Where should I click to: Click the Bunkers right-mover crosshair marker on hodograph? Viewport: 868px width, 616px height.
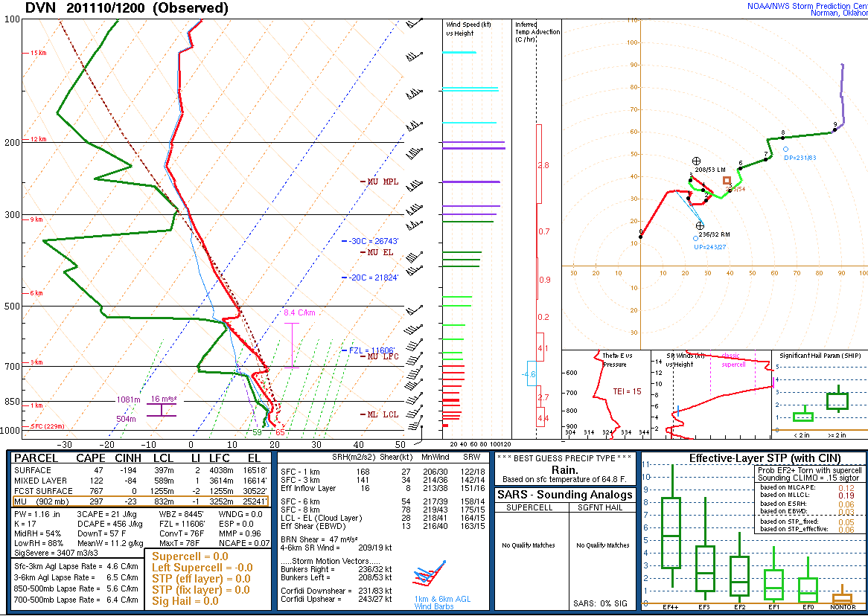coord(700,226)
